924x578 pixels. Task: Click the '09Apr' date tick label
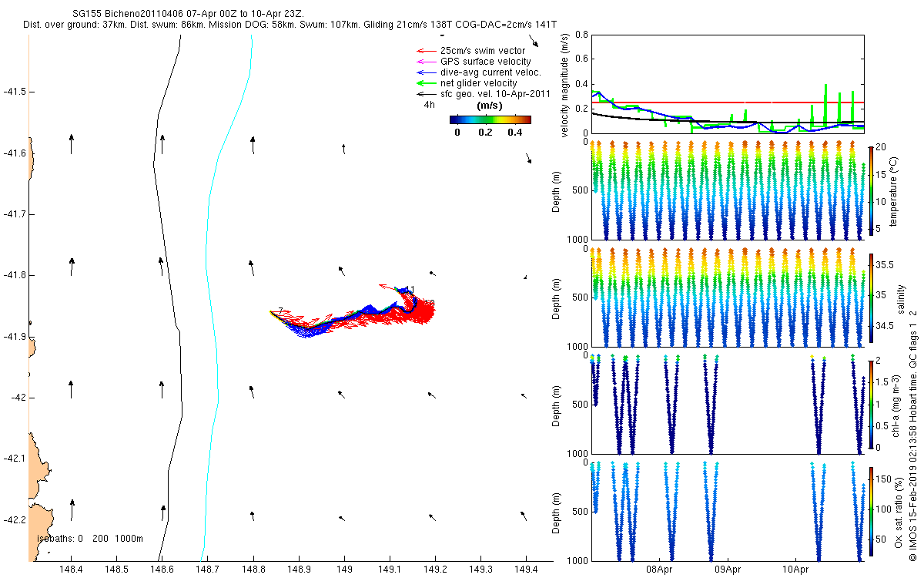click(728, 570)
